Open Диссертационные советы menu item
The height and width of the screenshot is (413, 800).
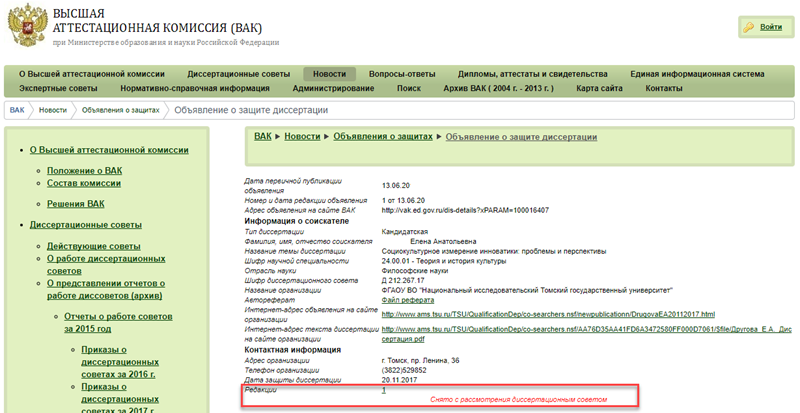point(238,74)
